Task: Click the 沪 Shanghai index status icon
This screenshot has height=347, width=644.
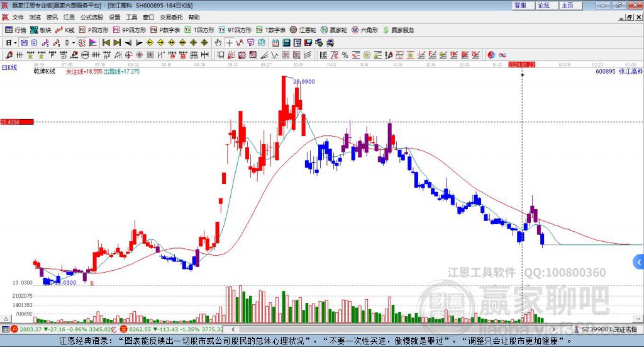Action: [x=14, y=329]
